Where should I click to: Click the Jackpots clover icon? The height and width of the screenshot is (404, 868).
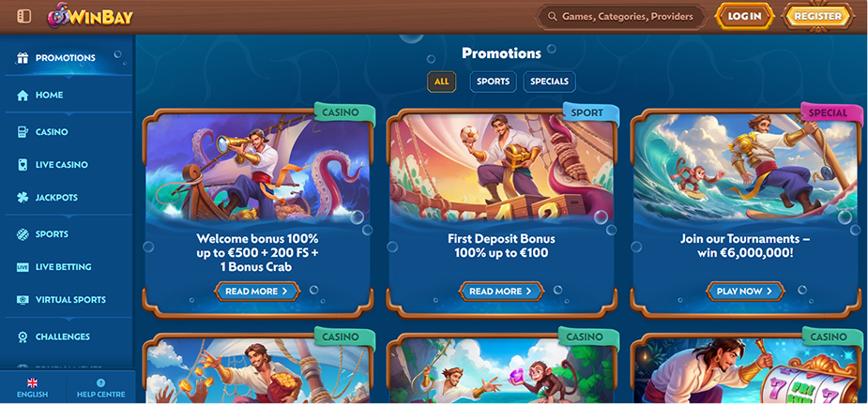point(23,197)
